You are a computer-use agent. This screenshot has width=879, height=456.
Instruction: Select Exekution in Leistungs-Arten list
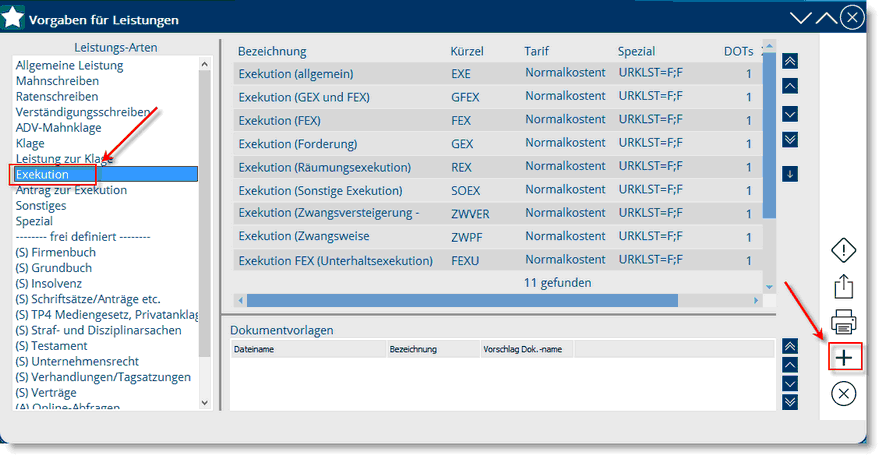tap(105, 174)
